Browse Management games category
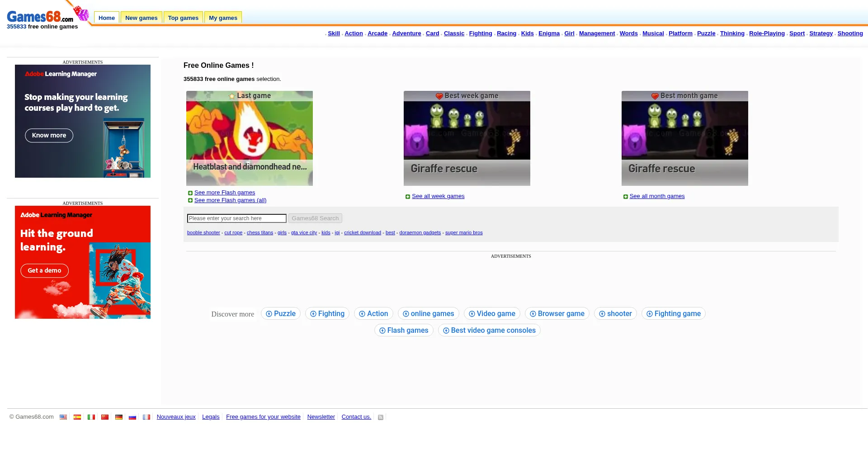The height and width of the screenshot is (449, 868). [597, 33]
